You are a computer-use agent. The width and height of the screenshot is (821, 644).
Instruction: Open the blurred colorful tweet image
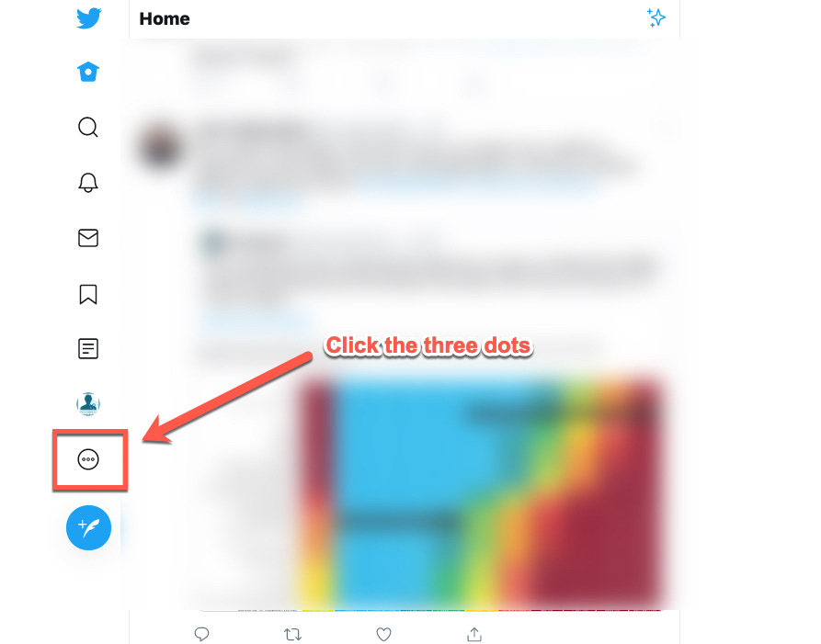[479, 491]
